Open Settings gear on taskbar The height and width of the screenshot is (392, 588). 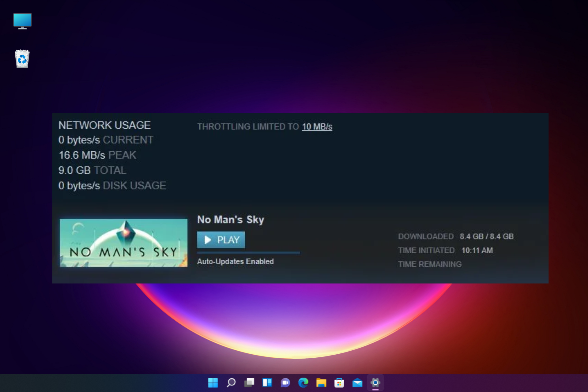(375, 383)
